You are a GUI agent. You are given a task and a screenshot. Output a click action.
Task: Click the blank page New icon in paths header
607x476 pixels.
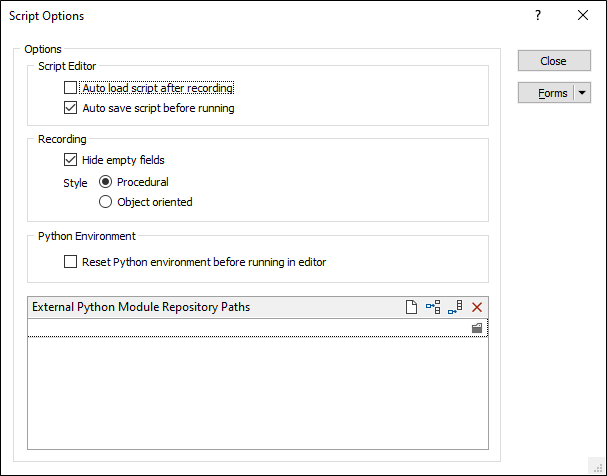click(x=411, y=307)
